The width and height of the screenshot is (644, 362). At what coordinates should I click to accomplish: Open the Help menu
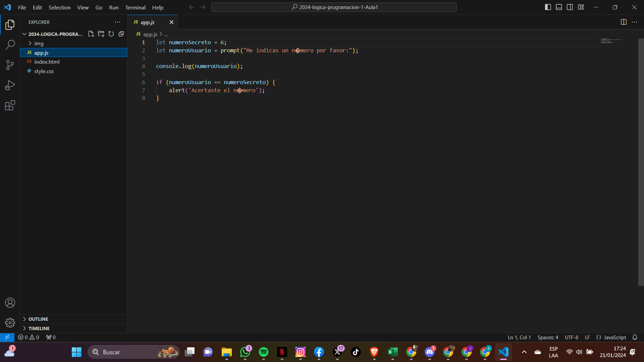(x=158, y=7)
